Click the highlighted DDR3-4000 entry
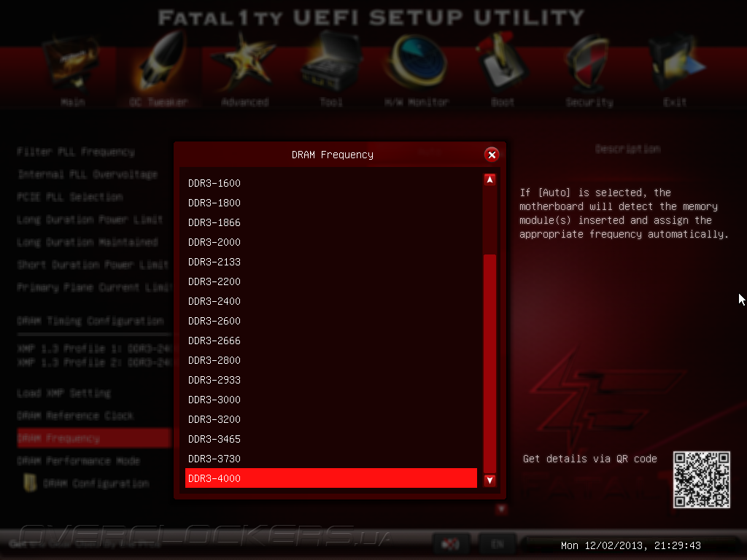Viewport: 747px width, 560px height. tap(331, 478)
